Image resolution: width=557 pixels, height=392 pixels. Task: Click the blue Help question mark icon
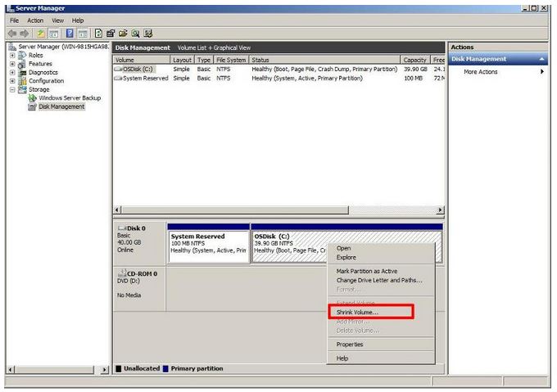(x=70, y=34)
